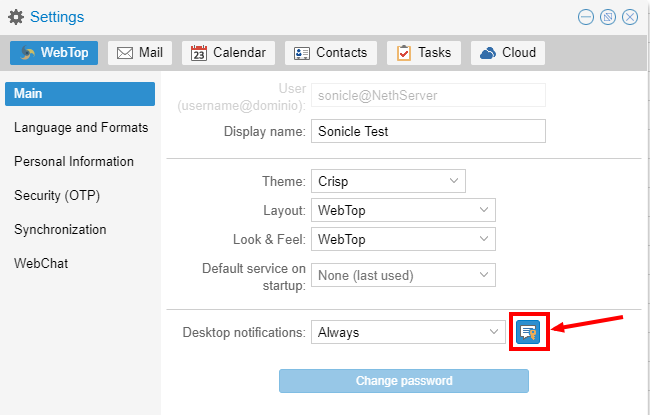
Task: Click the Display name input field
Action: (x=428, y=131)
